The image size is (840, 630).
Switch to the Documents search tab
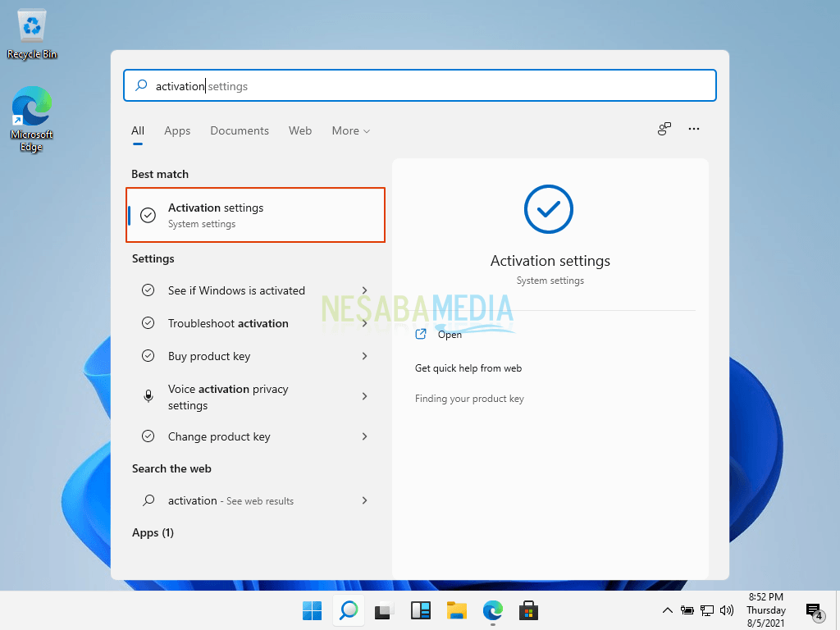click(239, 130)
